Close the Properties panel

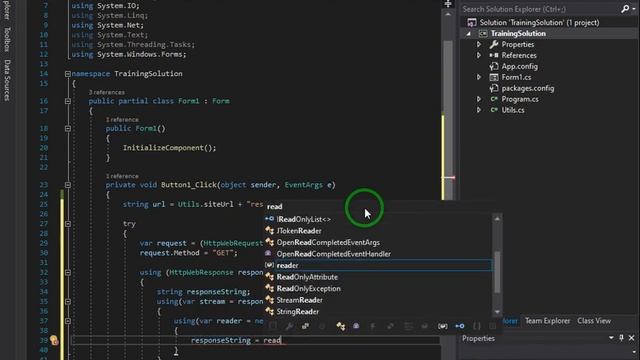631,338
